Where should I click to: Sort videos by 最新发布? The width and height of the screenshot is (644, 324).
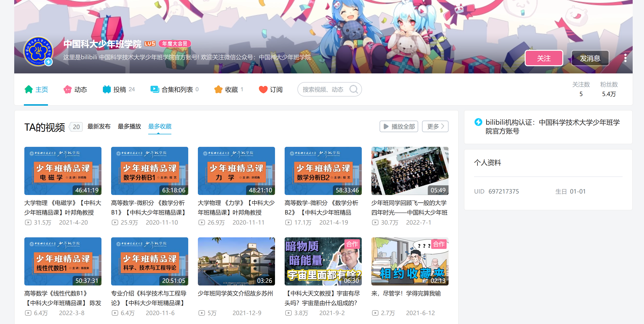[99, 126]
